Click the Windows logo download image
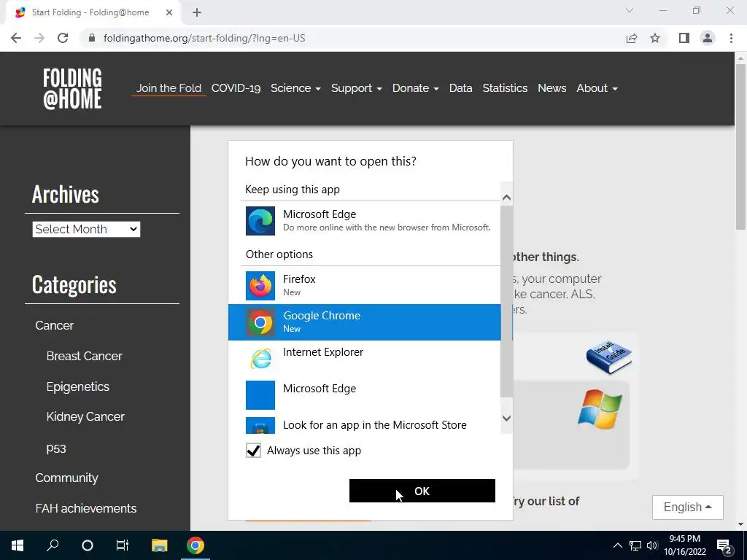The width and height of the screenshot is (747, 560). point(600,409)
